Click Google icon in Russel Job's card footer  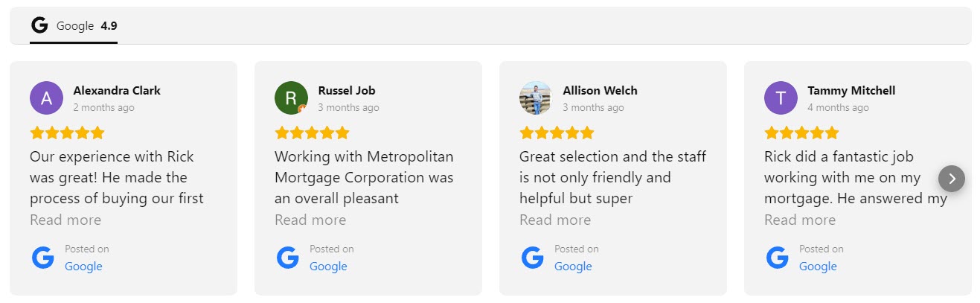click(288, 258)
